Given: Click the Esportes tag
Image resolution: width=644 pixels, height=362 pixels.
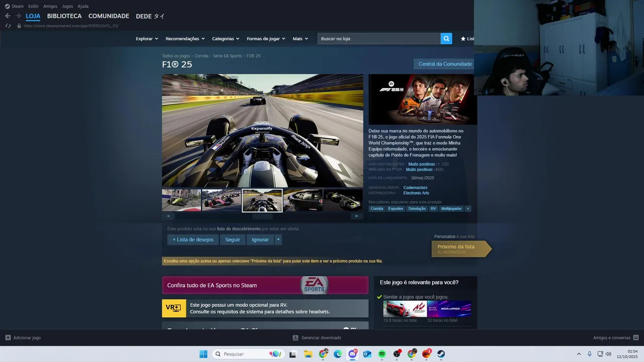Looking at the screenshot, I should pos(395,209).
